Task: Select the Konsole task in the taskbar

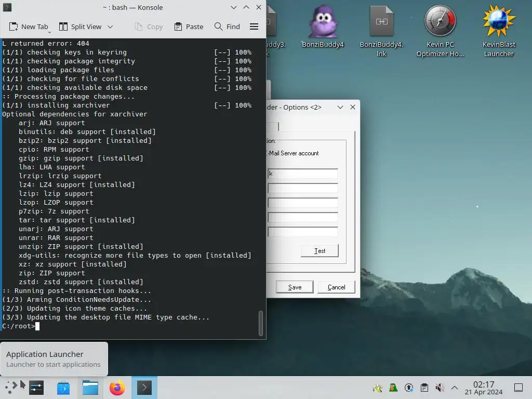Action: (144, 388)
